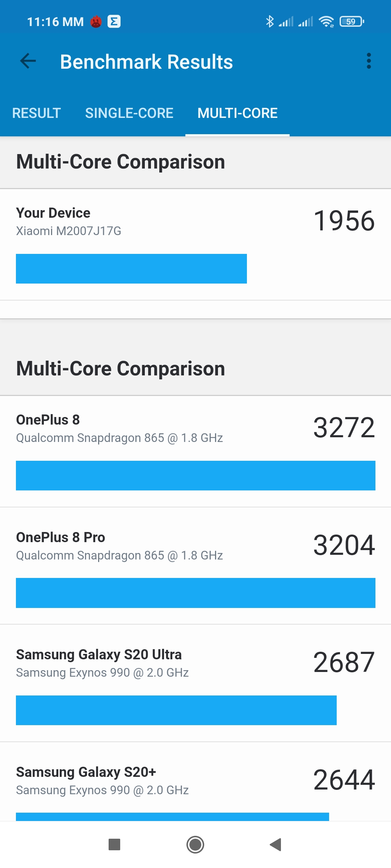Viewport: 391px width, 868px height.
Task: Select the OnePlus 8 comparison entry
Action: coord(195,451)
